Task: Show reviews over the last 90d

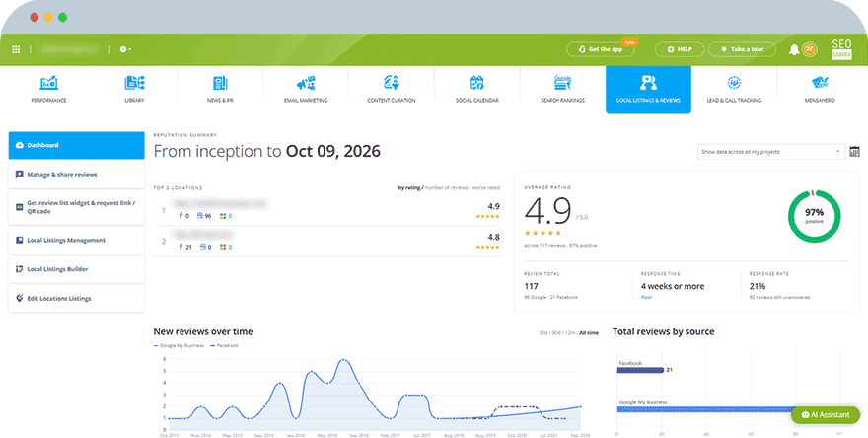Action: click(556, 333)
